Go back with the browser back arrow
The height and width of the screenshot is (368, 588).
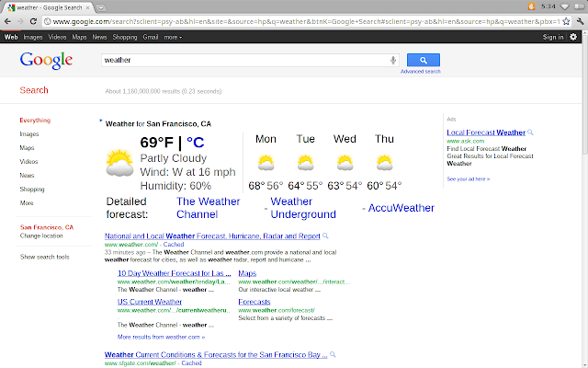[x=7, y=21]
